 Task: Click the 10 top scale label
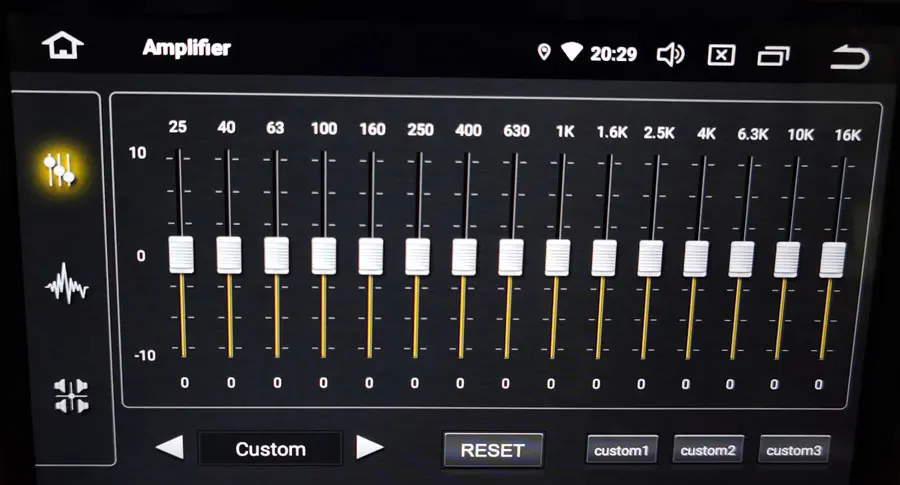pyautogui.click(x=137, y=153)
